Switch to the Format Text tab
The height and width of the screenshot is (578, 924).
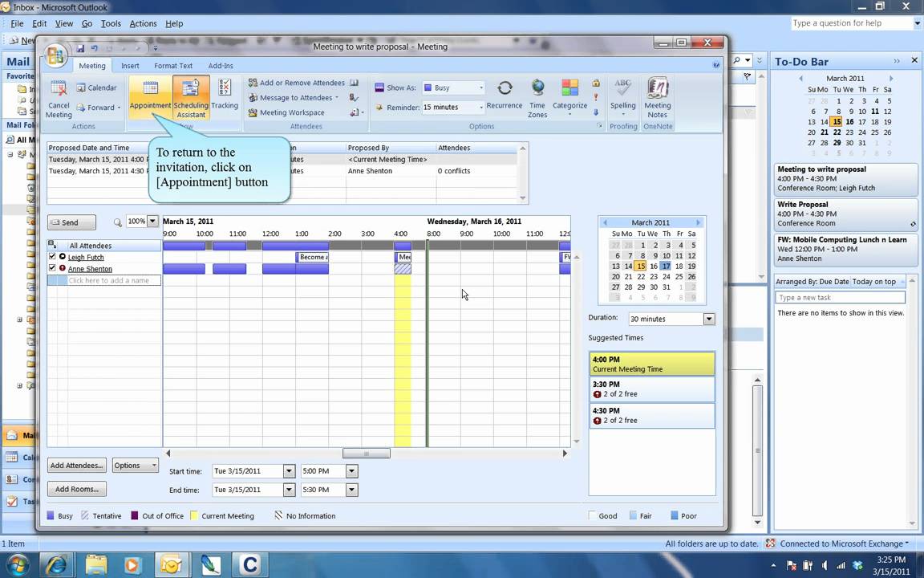point(173,66)
